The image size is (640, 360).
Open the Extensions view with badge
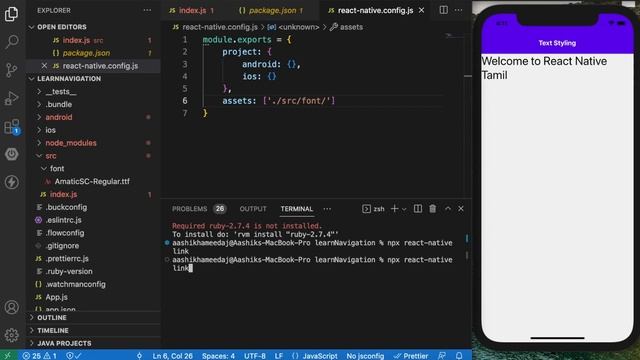click(11, 127)
